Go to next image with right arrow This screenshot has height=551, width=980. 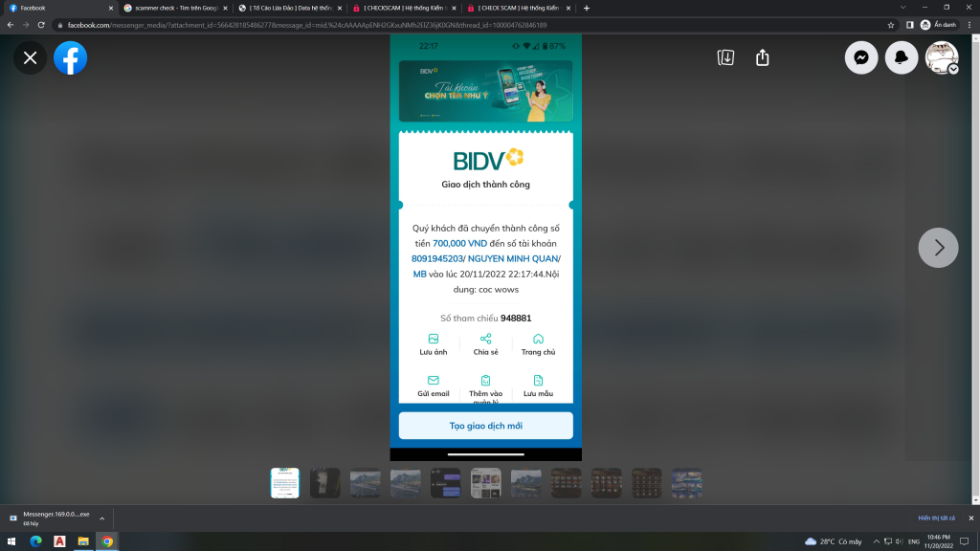tap(938, 248)
